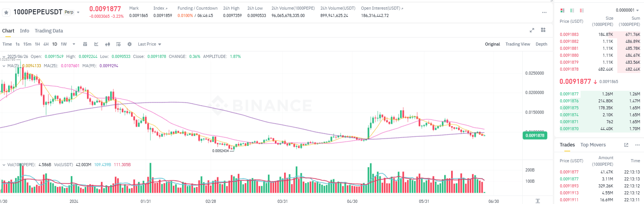Change candlestick chart style icon
The height and width of the screenshot is (204, 644).
point(107,44)
